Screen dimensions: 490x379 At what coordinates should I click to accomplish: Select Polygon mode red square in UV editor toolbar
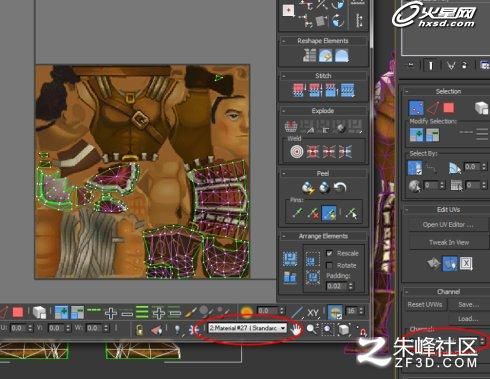tap(18, 312)
